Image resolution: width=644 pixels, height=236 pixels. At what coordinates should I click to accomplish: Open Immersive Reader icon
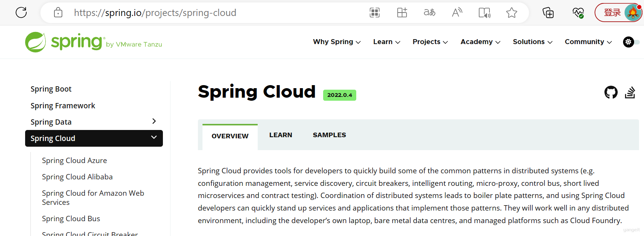click(485, 13)
